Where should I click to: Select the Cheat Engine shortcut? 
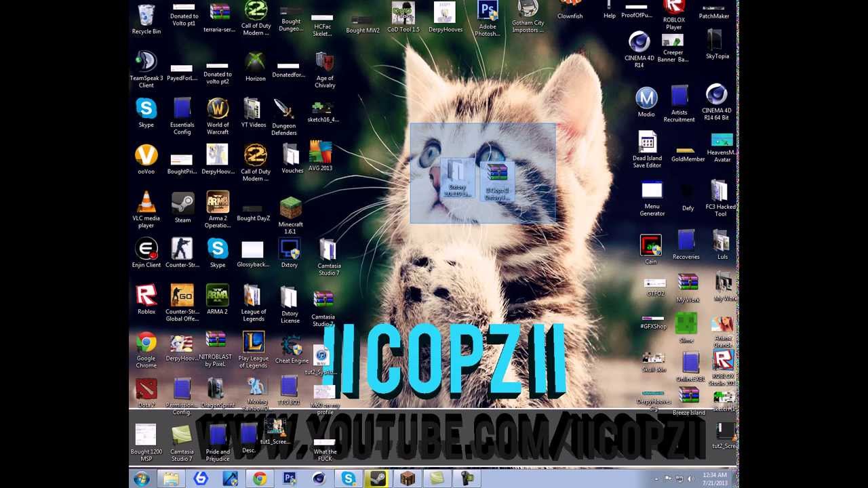click(292, 350)
